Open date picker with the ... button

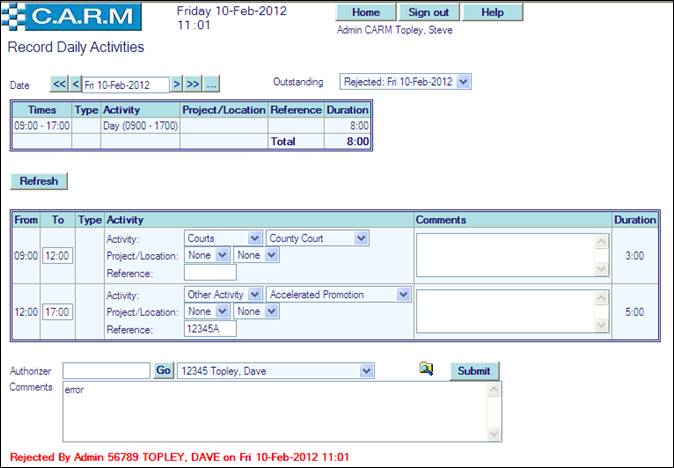(x=212, y=84)
